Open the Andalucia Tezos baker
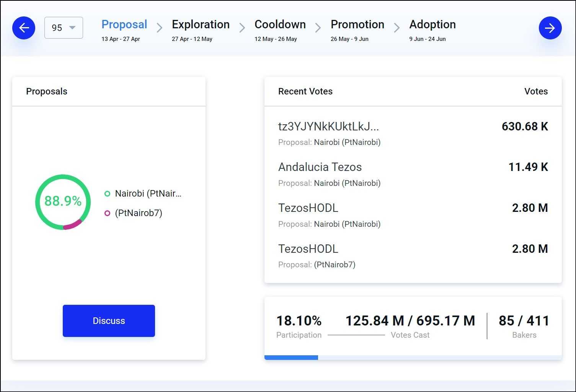This screenshot has height=392, width=576. pos(320,167)
